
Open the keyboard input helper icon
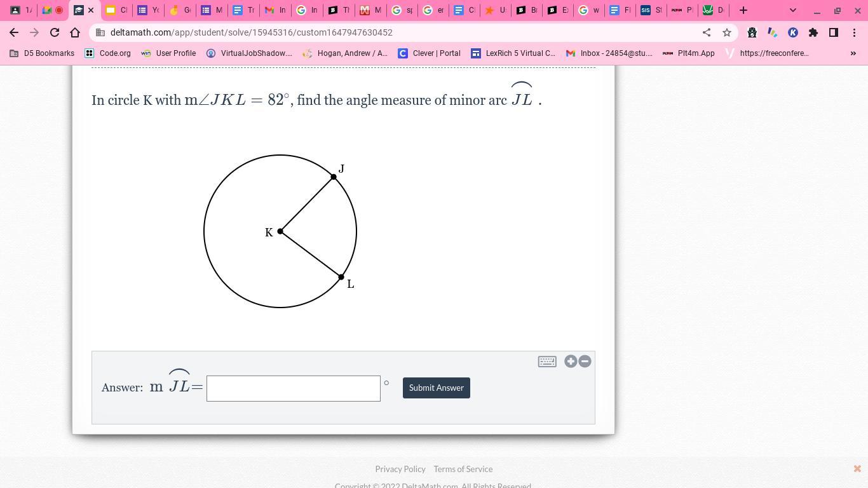point(547,362)
